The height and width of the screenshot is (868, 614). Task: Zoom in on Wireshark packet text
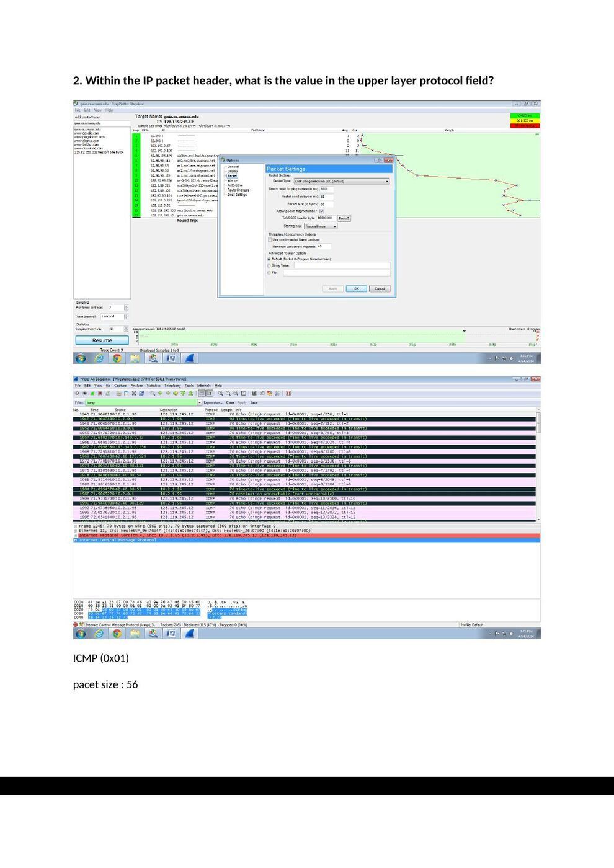(x=221, y=393)
